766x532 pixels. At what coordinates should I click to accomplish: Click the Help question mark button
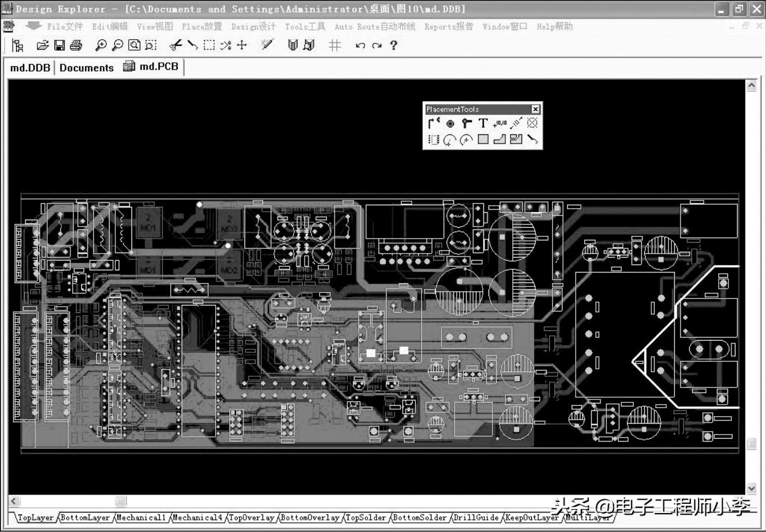click(393, 45)
